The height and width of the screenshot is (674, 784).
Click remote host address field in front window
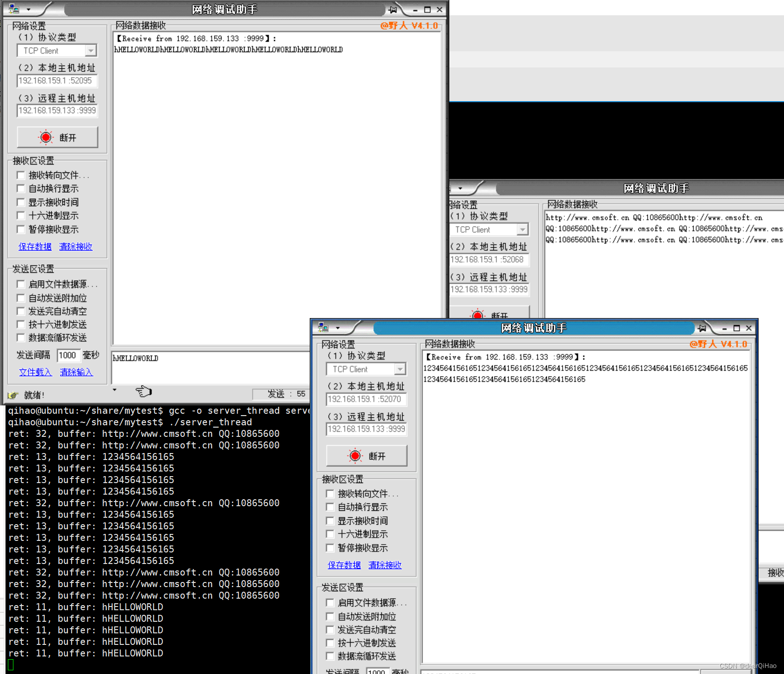pos(367,429)
